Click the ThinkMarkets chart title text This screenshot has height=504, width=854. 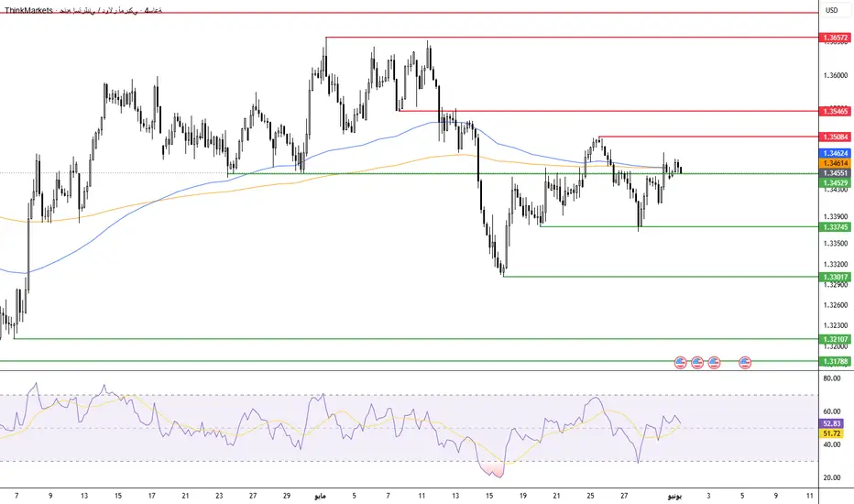click(x=29, y=10)
